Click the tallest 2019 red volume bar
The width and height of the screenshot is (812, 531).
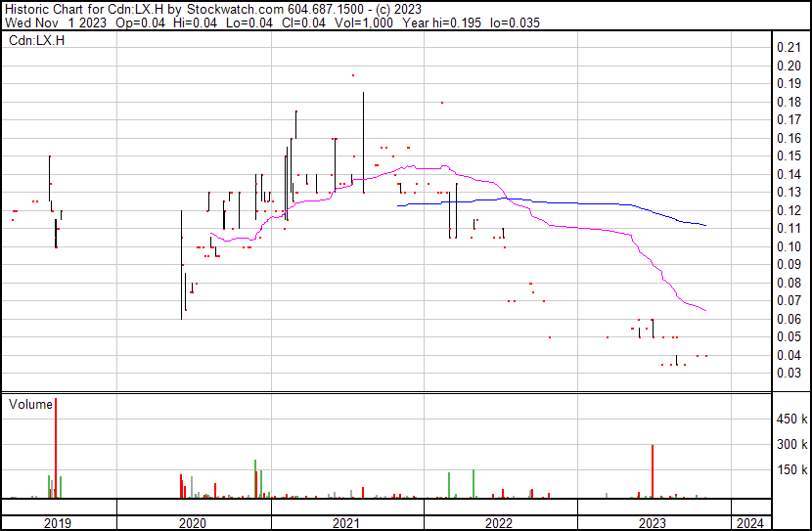pyautogui.click(x=56, y=448)
